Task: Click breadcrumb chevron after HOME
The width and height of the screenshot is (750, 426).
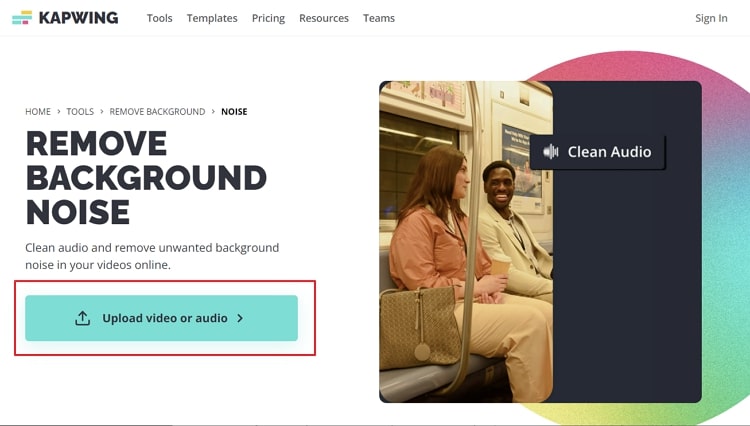Action: click(59, 111)
